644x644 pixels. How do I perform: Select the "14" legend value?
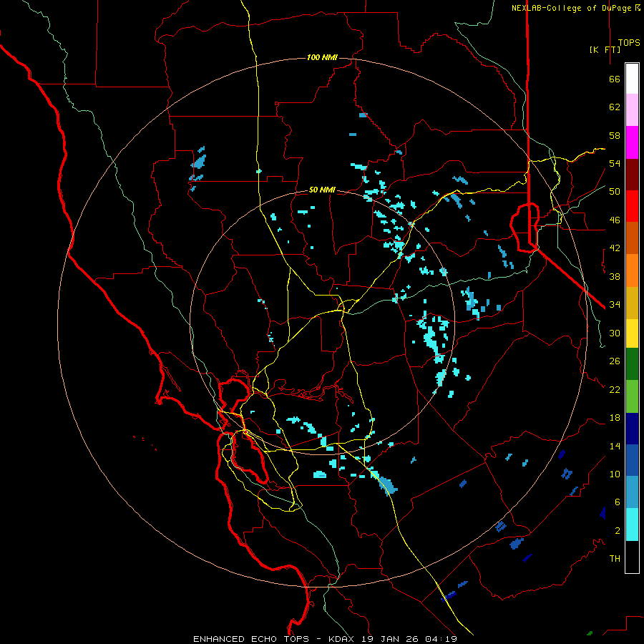point(615,446)
